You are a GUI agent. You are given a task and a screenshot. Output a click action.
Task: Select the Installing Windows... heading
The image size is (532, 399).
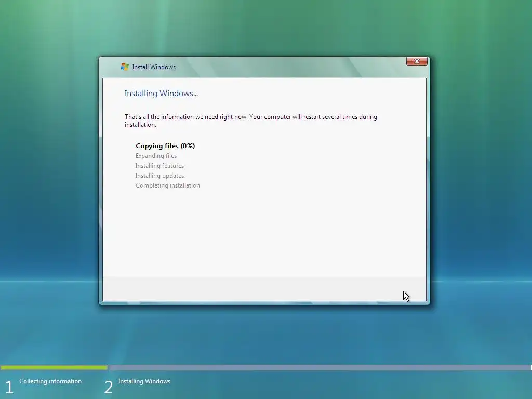pos(161,94)
